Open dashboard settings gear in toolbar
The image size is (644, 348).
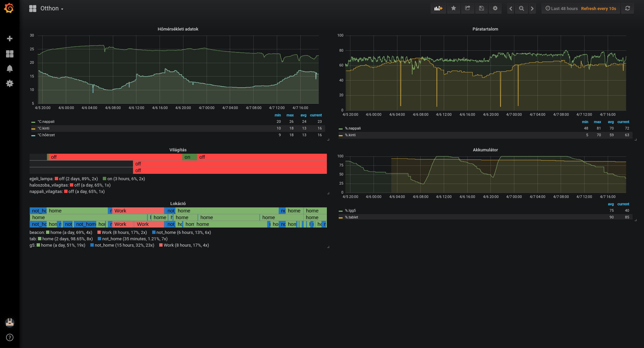click(495, 8)
